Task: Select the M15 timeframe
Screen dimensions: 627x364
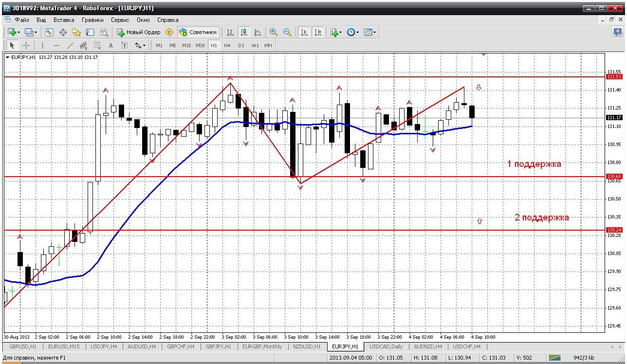Action: pyautogui.click(x=186, y=45)
